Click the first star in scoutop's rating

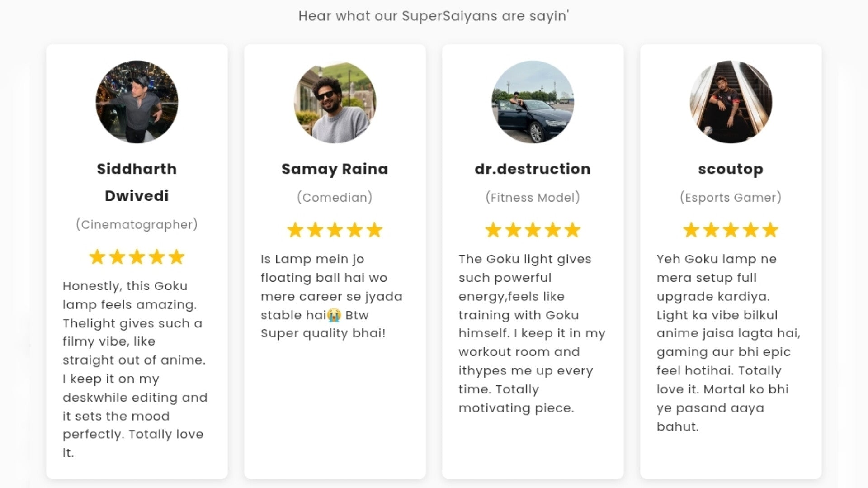(x=691, y=230)
